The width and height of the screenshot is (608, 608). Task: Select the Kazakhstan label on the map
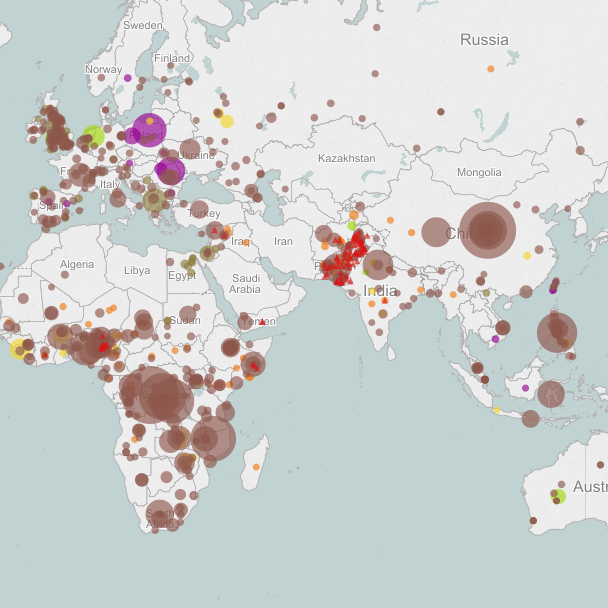tap(346, 158)
